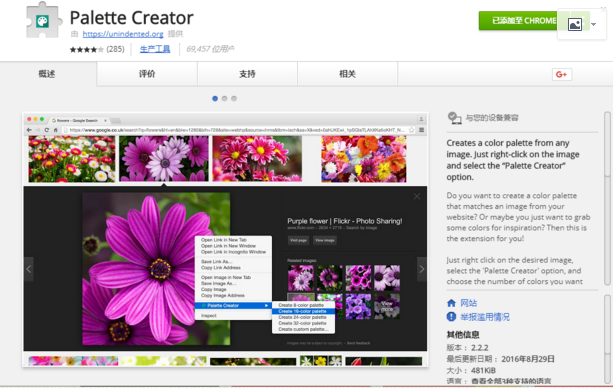Viewport: 613px width, 388px height.
Task: Switch to the 评价 tab
Action: coord(147,74)
